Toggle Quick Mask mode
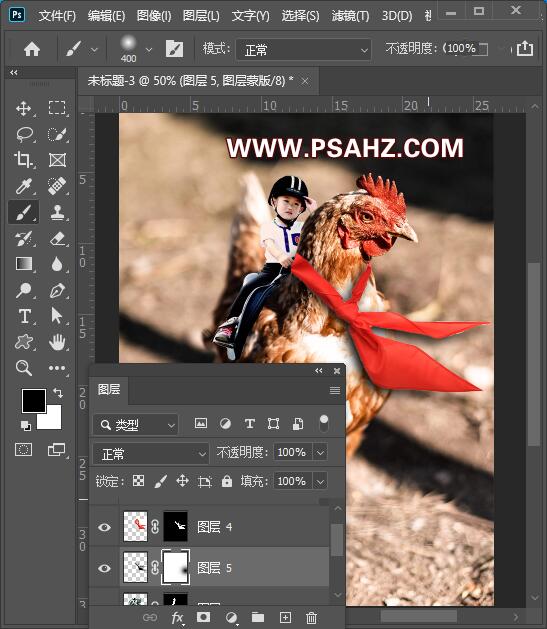547x629 pixels. (23, 450)
